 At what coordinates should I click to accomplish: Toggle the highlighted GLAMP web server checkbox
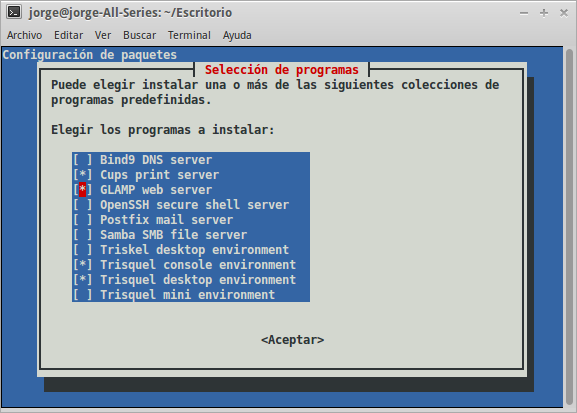82,190
